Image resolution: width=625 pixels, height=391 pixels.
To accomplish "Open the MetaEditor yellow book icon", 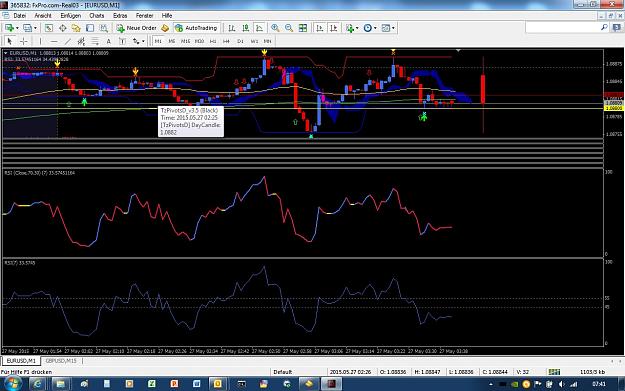I will (x=165, y=28).
